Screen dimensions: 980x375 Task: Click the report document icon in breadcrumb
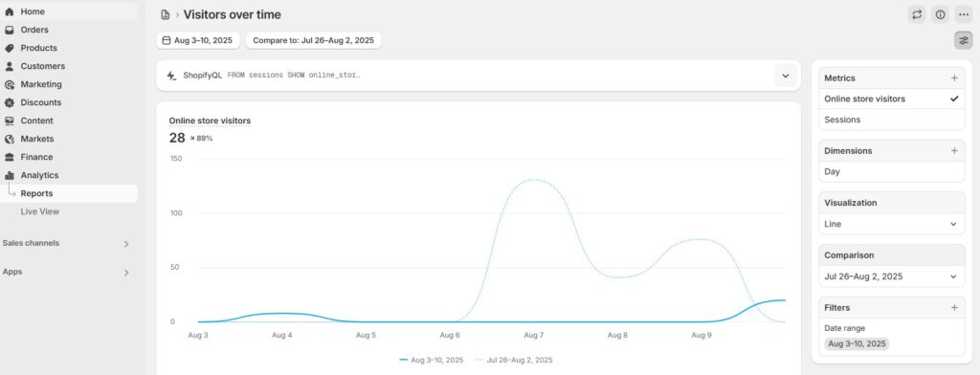[165, 14]
